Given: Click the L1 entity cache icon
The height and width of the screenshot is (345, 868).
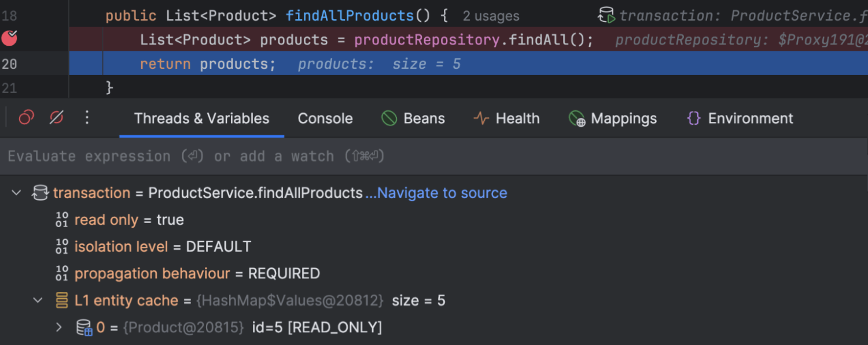Looking at the screenshot, I should (61, 301).
